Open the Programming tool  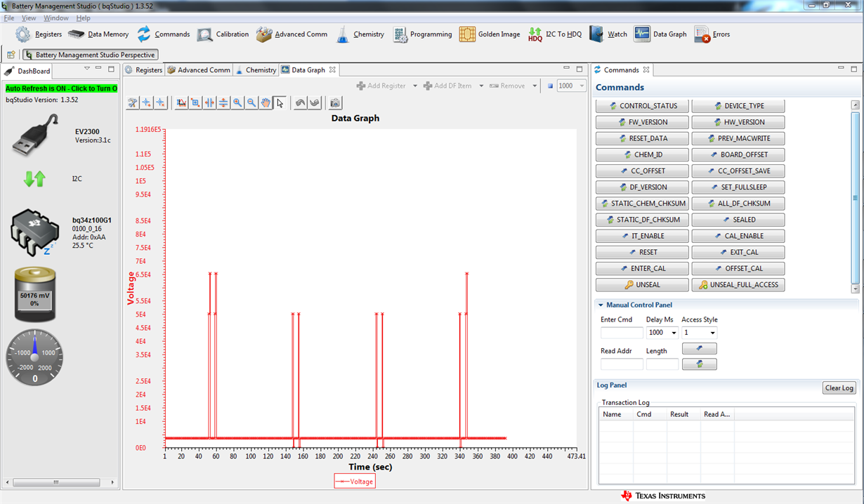pyautogui.click(x=421, y=34)
